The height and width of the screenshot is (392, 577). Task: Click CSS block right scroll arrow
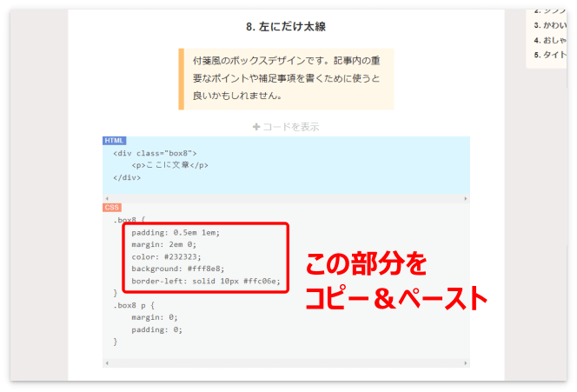466,363
